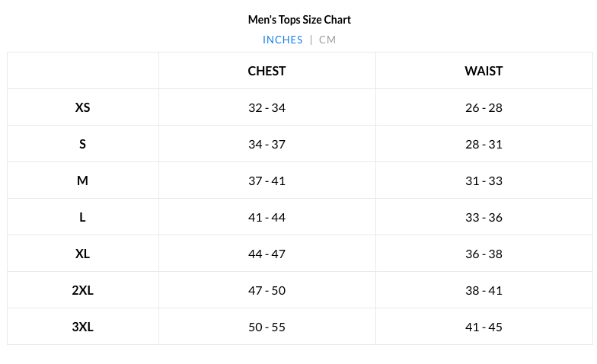Click the 26 - 28 waist measurement
The height and width of the screenshot is (364, 597).
[484, 107]
